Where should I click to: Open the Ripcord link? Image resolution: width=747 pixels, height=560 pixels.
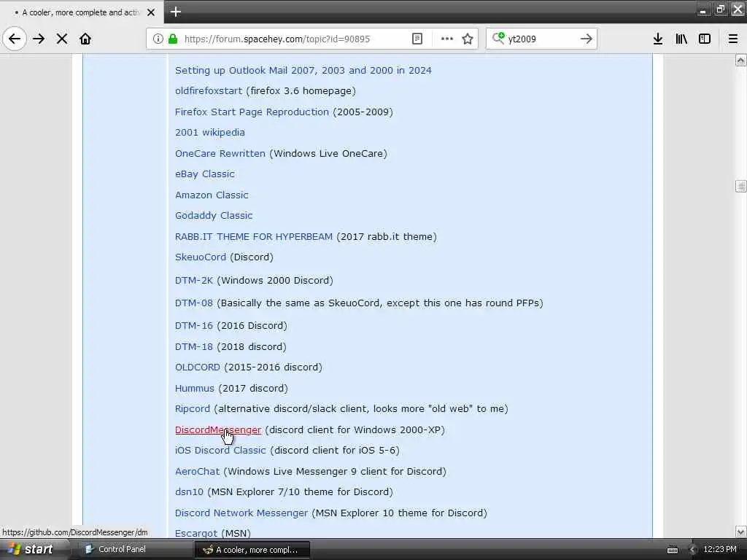193,408
